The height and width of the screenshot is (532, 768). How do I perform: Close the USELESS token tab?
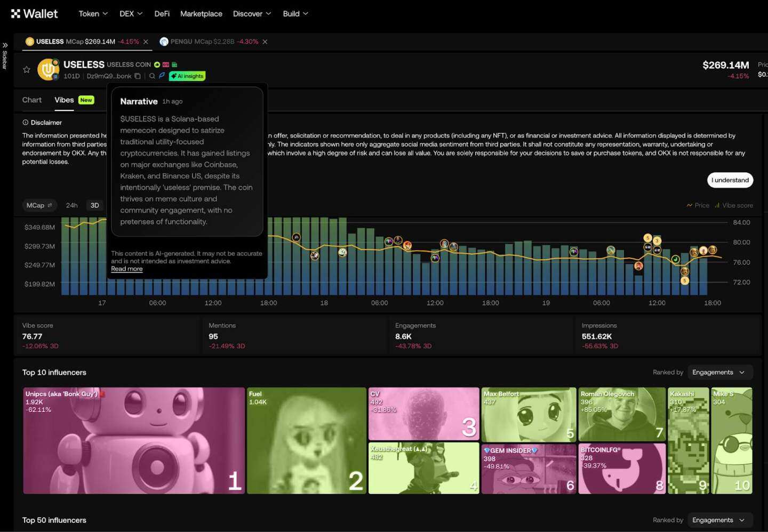[146, 42]
